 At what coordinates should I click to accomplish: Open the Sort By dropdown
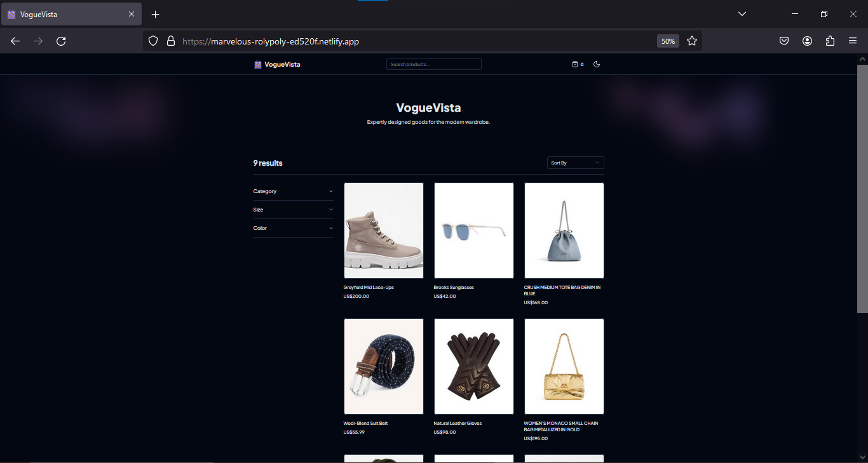pos(575,163)
